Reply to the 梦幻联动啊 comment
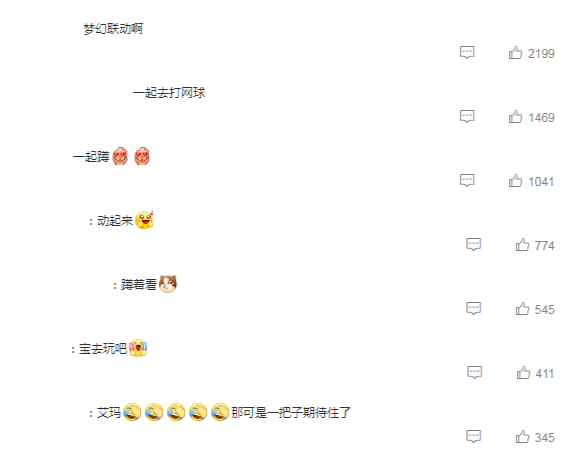 [x=467, y=52]
